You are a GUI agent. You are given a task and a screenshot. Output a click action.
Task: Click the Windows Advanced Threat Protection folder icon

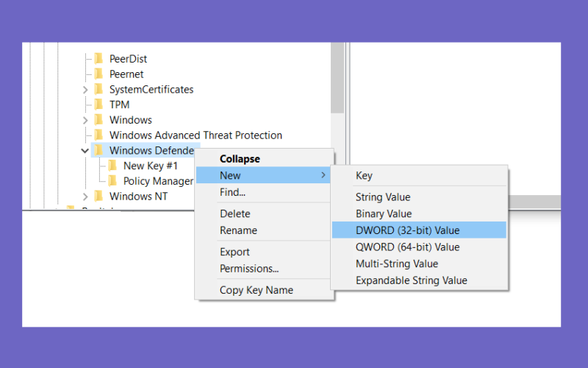coord(98,135)
